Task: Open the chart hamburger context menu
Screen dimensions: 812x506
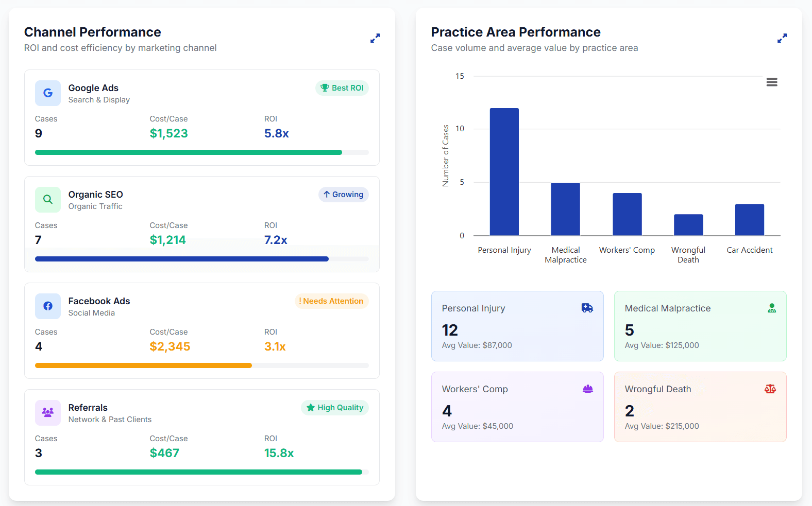Action: pyautogui.click(x=772, y=82)
